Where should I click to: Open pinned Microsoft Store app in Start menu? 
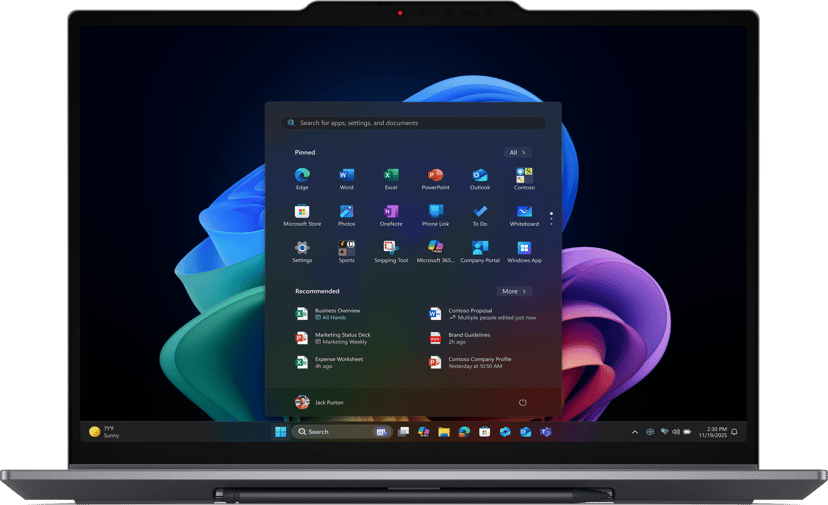(302, 215)
